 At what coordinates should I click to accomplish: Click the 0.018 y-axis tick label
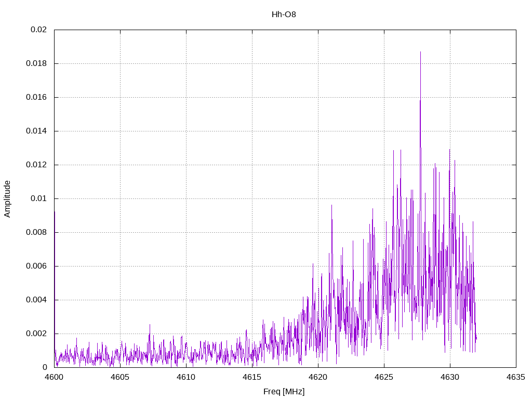37,63
